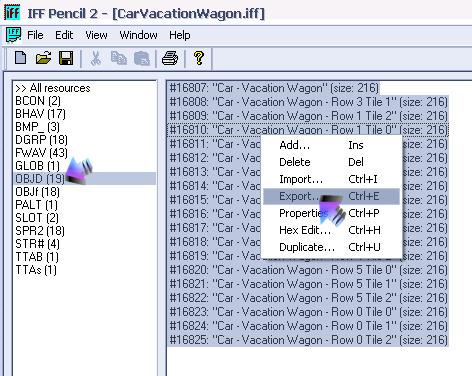Viewport: 472px width, 376px height.
Task: Click the Paste toolbar icon
Action: 142,58
